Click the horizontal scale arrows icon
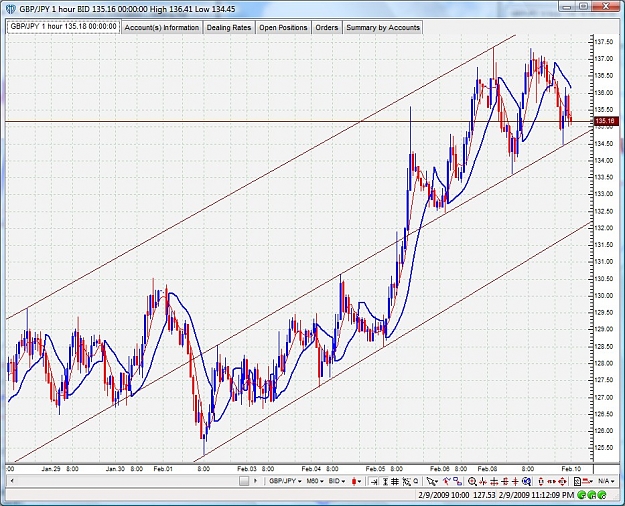625x506 pixels. coord(552,482)
